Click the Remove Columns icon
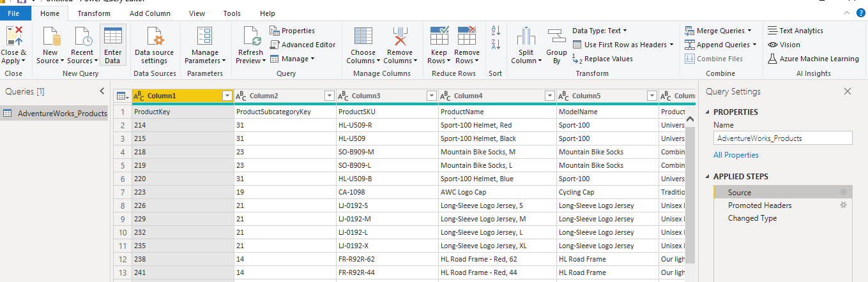 pyautogui.click(x=400, y=36)
